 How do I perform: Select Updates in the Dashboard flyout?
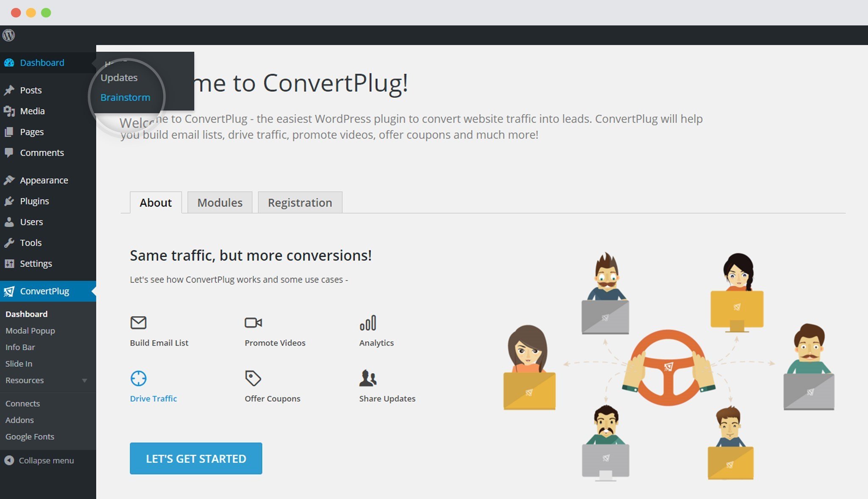[119, 78]
